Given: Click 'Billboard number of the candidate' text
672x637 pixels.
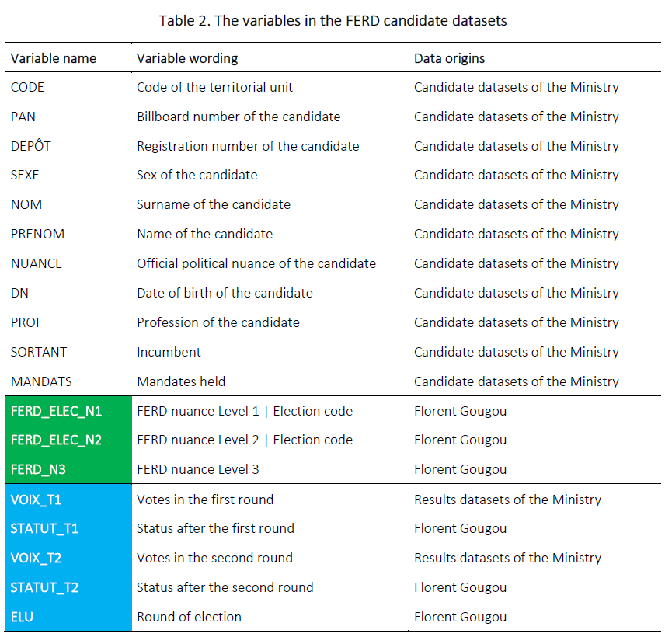Looking at the screenshot, I should click(239, 117).
